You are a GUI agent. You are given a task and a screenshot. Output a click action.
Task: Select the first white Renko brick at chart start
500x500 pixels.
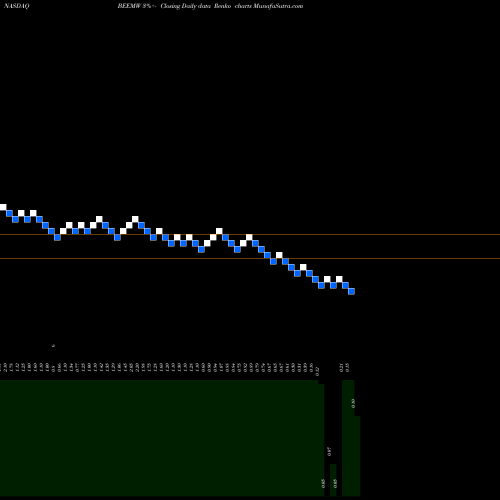point(3,207)
